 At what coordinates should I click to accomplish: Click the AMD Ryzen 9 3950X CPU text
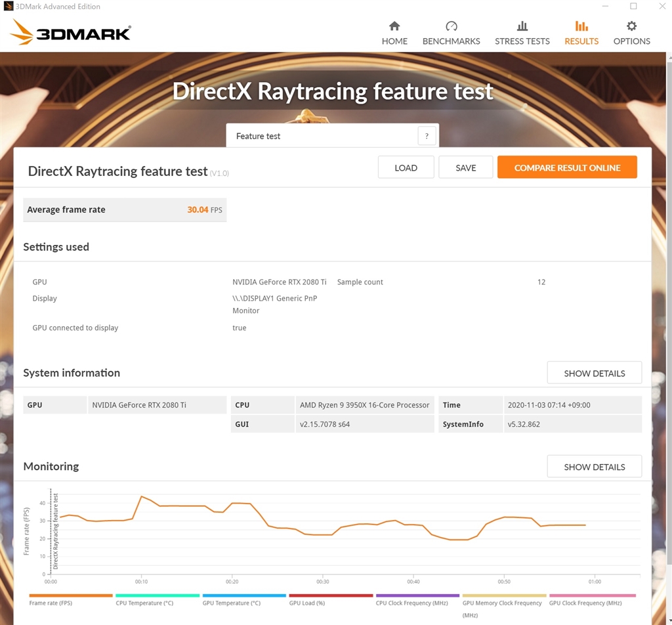click(x=364, y=405)
